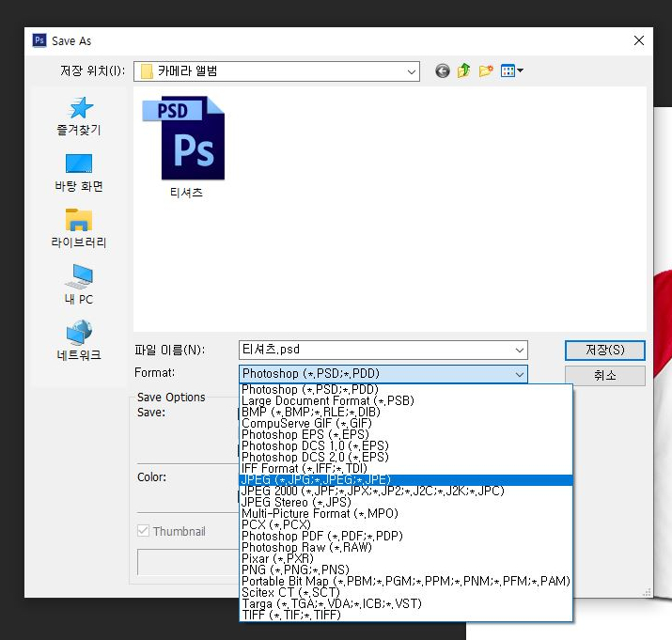Open 네트워크 network location
This screenshot has height=640, width=672.
(79, 340)
